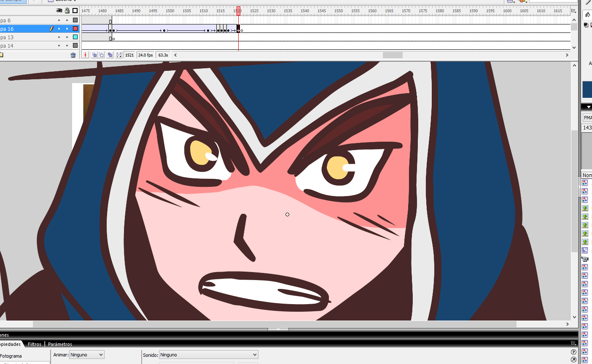The image size is (592, 364).
Task: Click the timeline scroll left arrow
Action: (x=175, y=55)
